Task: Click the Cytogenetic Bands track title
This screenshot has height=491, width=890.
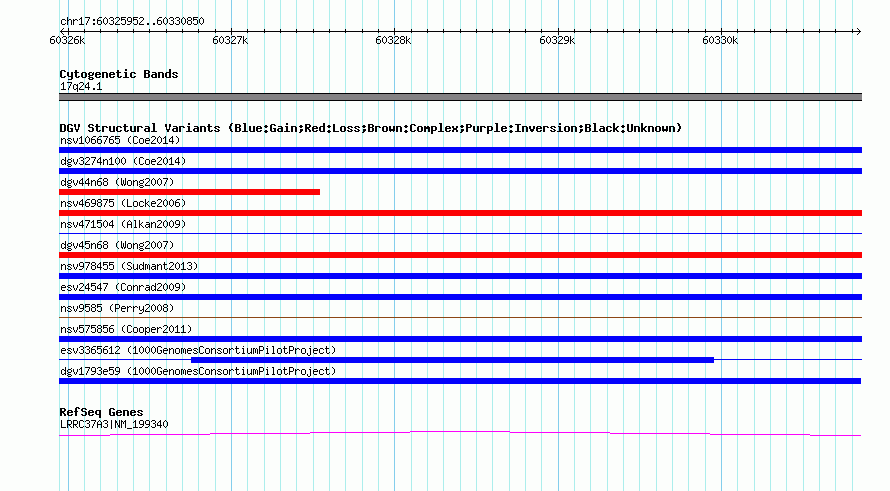Action: tap(119, 74)
